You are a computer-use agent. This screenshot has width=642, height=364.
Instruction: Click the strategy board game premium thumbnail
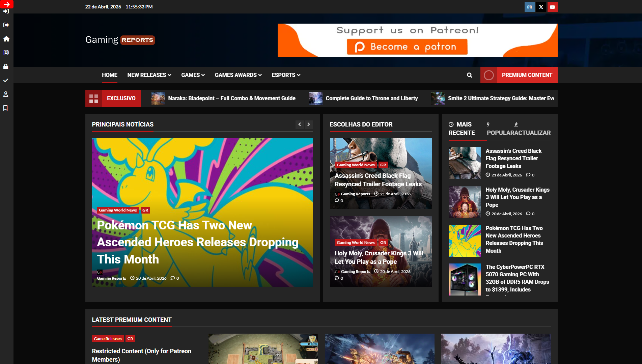tap(263, 349)
